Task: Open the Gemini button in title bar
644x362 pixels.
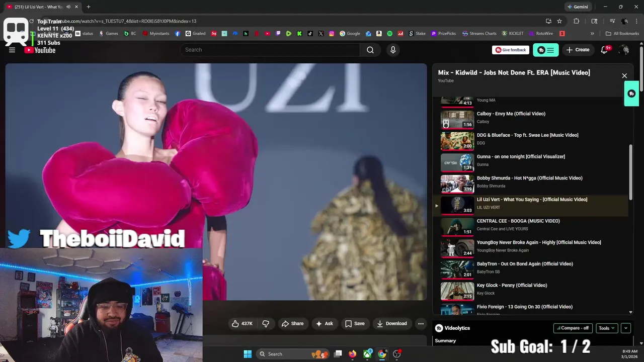Action: [577, 7]
